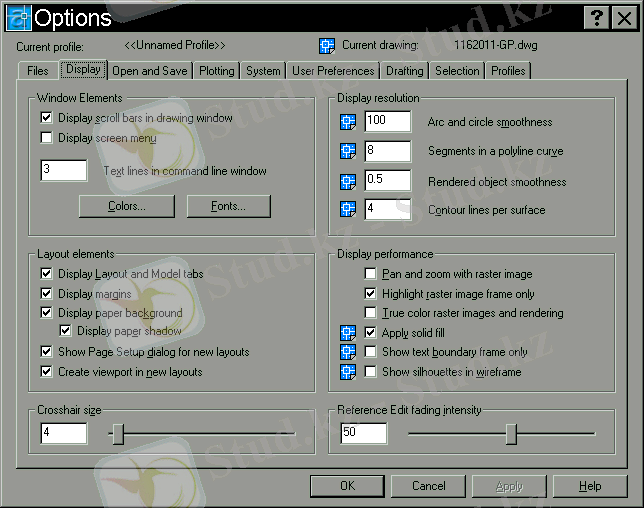
Task: Go to the Profiles tab
Action: pos(508,71)
